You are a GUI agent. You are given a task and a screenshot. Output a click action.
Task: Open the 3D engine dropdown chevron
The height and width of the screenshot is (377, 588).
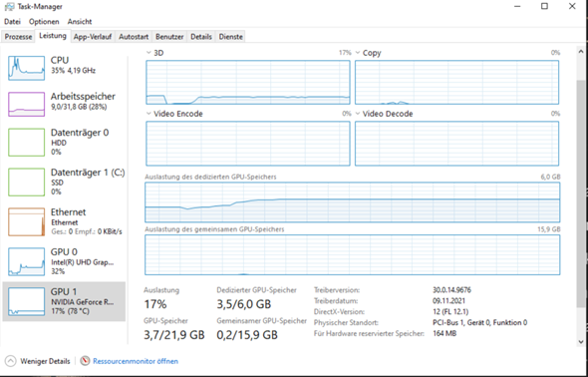tap(148, 53)
